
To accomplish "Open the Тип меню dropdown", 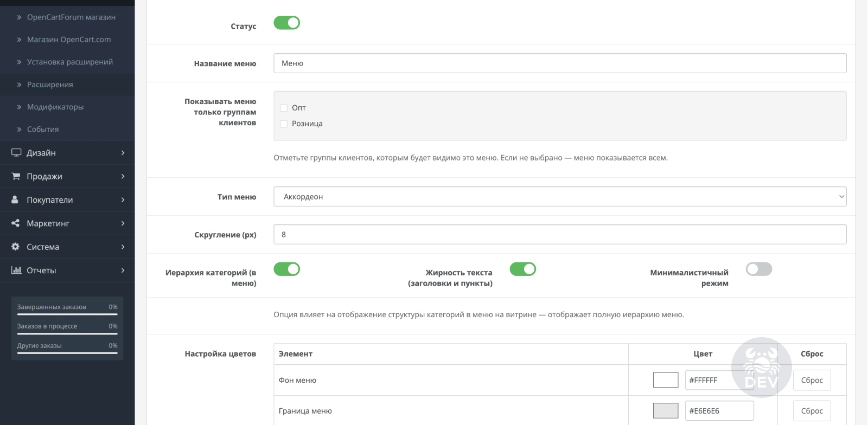I will tap(560, 197).
